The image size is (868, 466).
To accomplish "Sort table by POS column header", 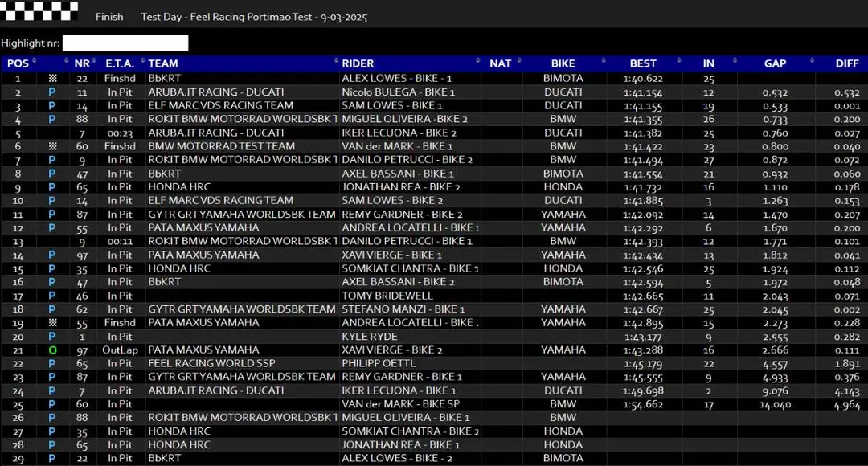I will tap(18, 63).
